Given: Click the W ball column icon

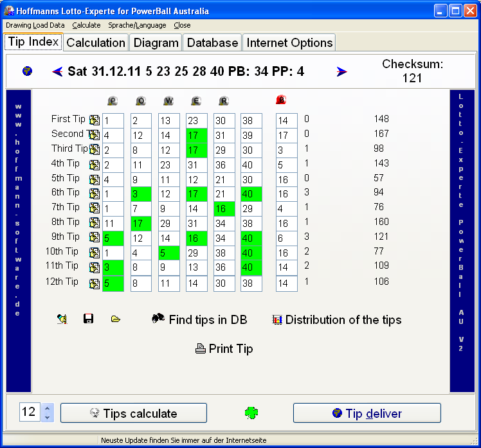Looking at the screenshot, I should 168,100.
